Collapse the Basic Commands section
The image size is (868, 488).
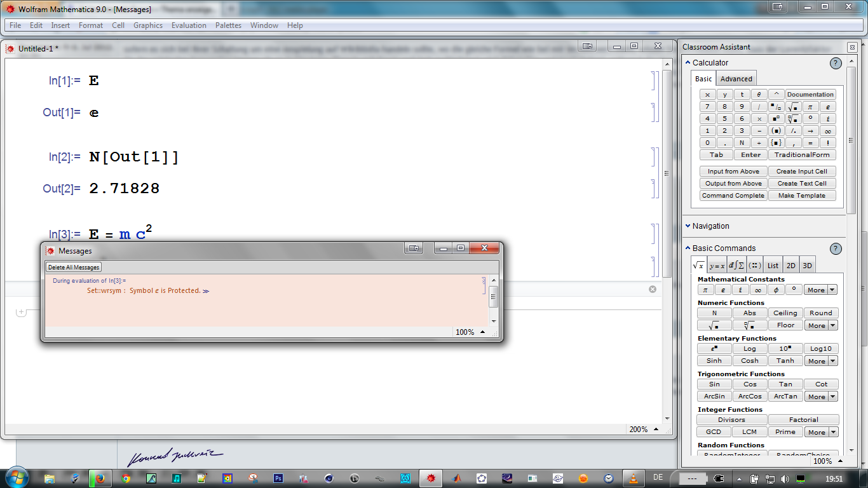(688, 248)
